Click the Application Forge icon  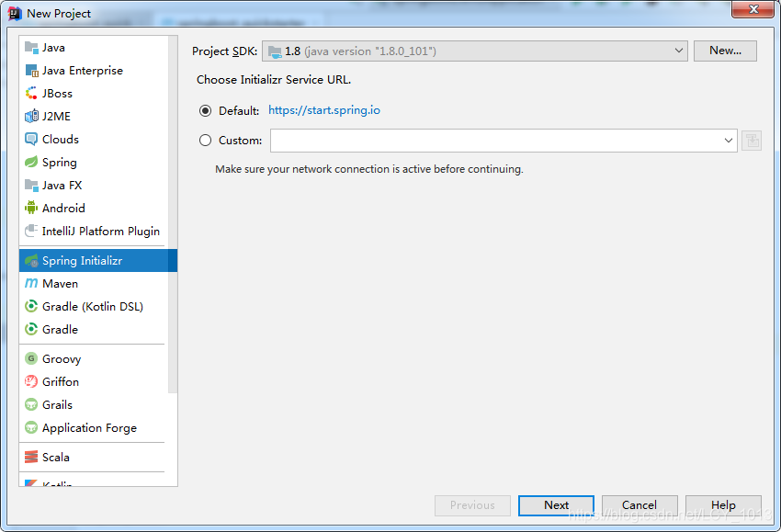point(31,427)
